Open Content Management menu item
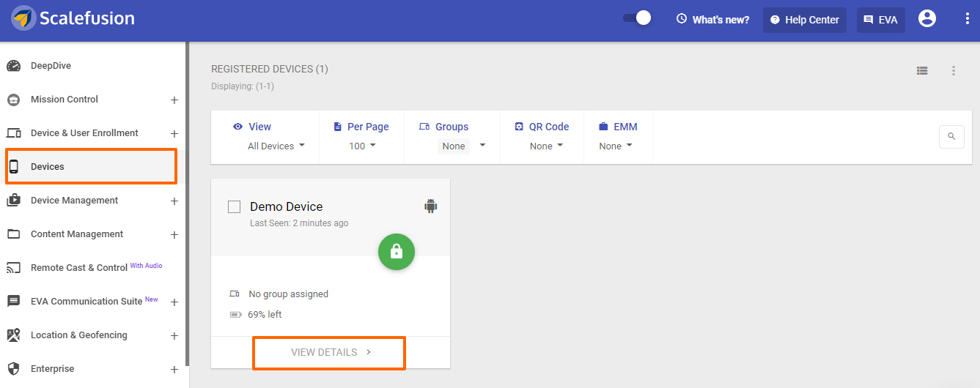 pos(77,234)
